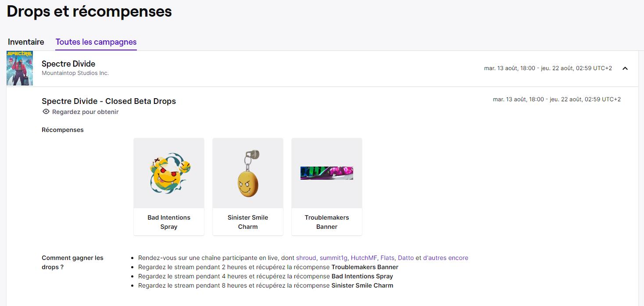Click the Spectre Divide campaign title

click(x=68, y=64)
